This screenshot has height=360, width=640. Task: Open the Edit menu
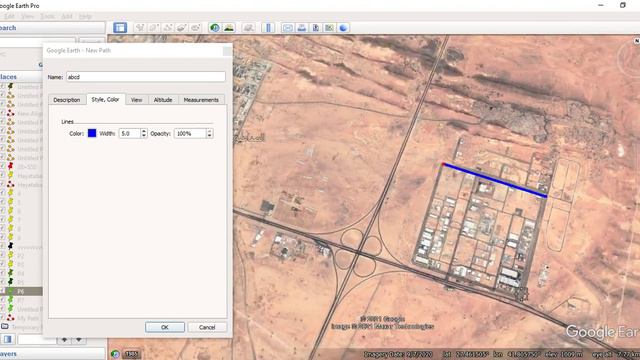pos(9,16)
